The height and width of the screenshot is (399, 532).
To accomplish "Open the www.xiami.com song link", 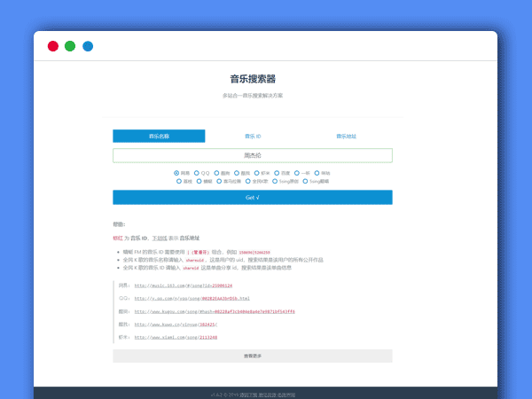I will [176, 338].
